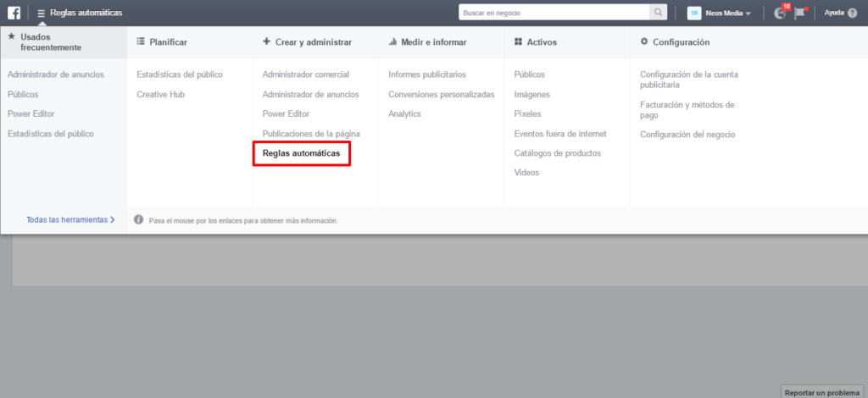Click the Neos Media account avatar
868x398 pixels.
(694, 13)
